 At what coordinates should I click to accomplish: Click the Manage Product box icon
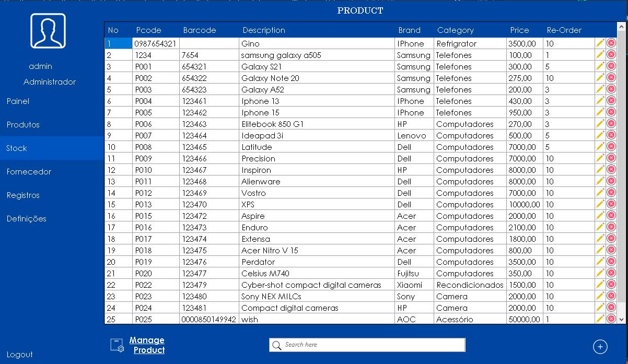[x=117, y=345]
